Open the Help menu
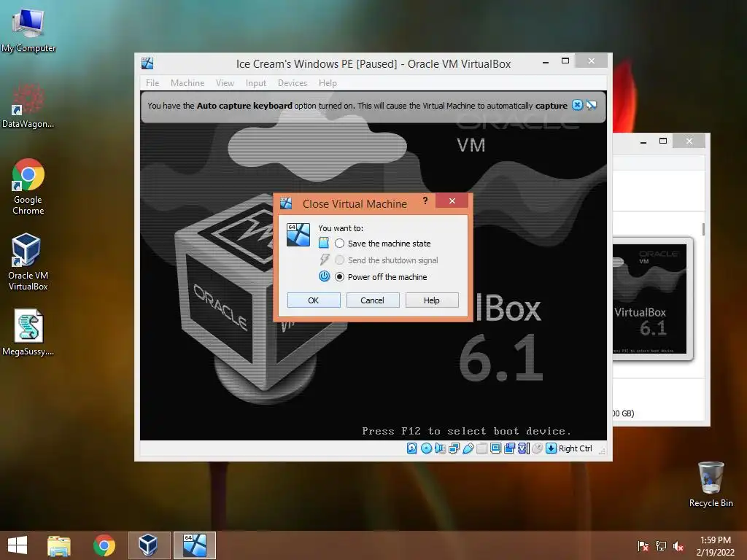The height and width of the screenshot is (560, 747). (328, 83)
